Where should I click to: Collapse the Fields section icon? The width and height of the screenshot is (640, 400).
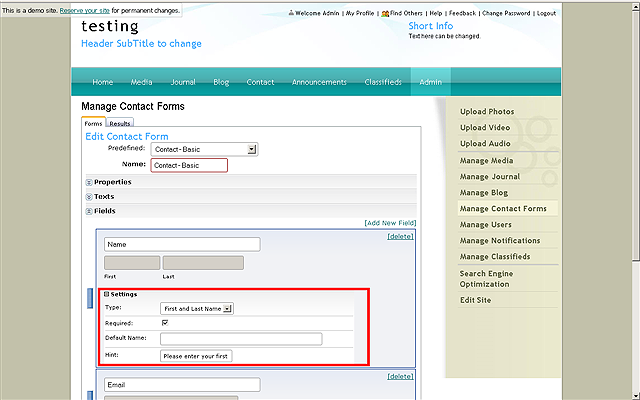[89, 212]
